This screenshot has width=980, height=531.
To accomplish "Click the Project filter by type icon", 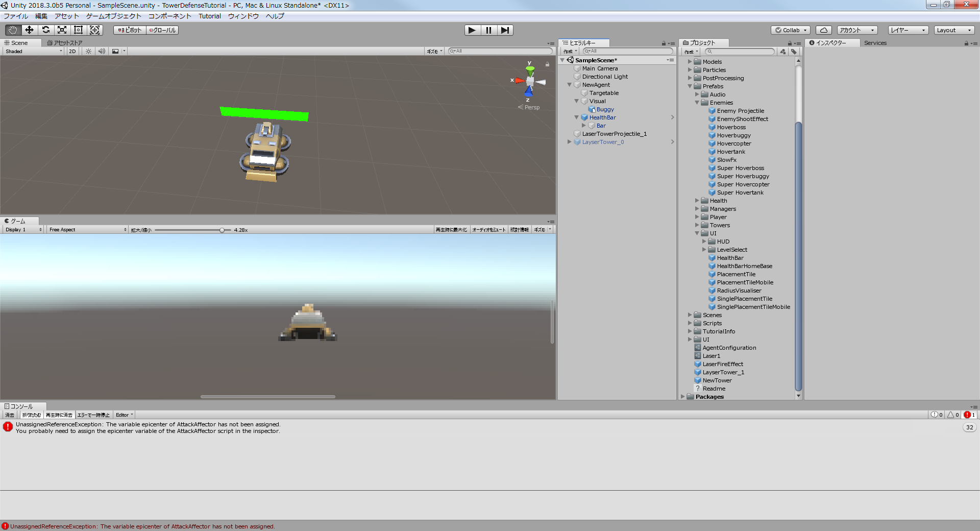I will (783, 52).
